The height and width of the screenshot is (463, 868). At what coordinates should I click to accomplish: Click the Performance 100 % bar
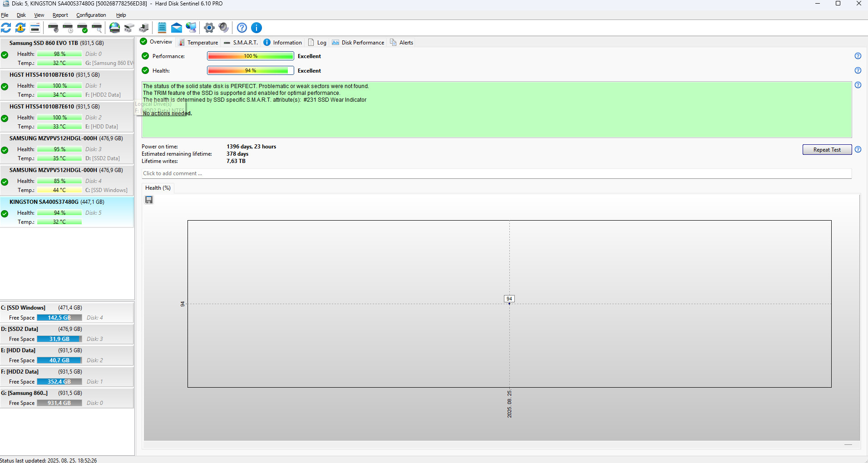click(251, 56)
